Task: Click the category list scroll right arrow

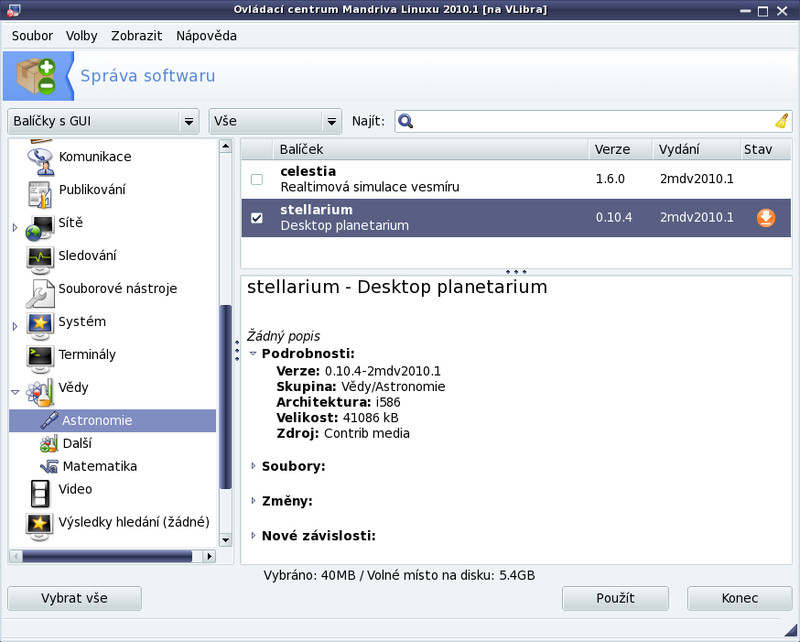Action: (x=209, y=556)
